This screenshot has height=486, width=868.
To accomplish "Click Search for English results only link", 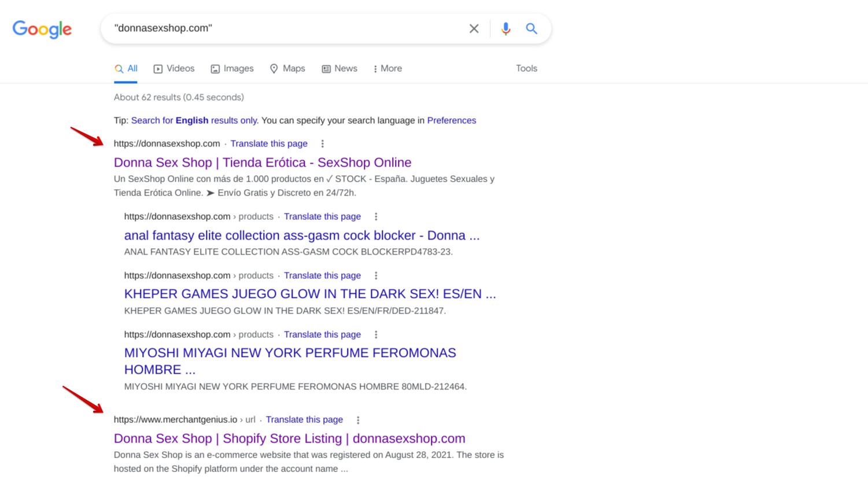I will (x=194, y=120).
